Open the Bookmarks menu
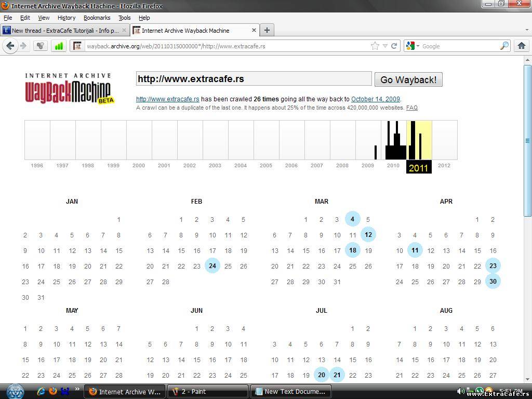 (97, 18)
